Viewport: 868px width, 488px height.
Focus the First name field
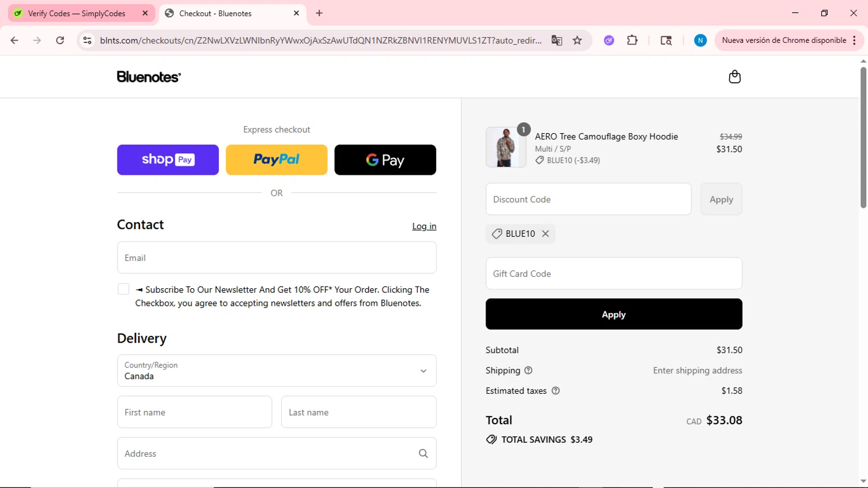tap(194, 412)
